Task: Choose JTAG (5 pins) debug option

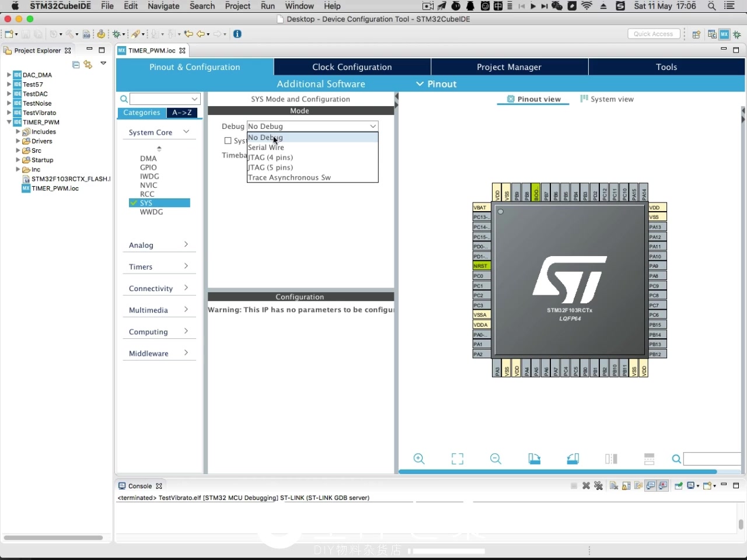Action: pos(312,167)
